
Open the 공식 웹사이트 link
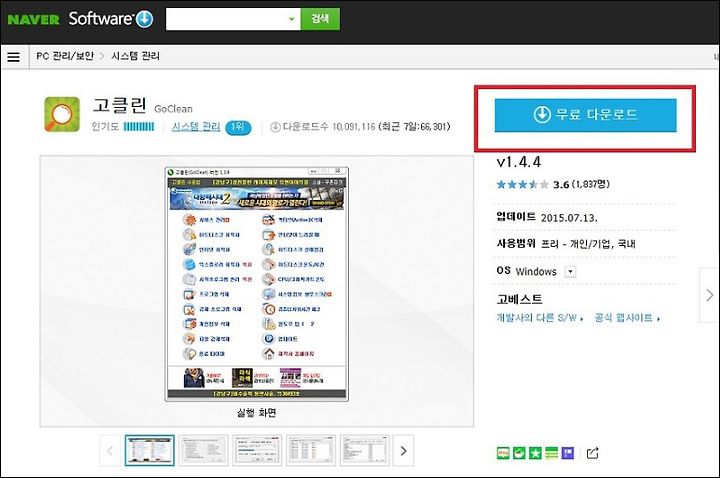coord(627,318)
